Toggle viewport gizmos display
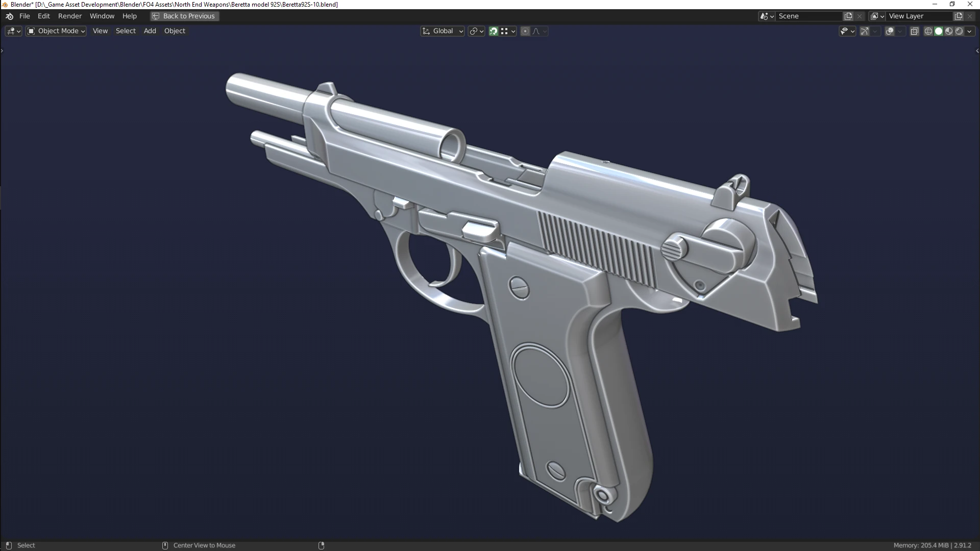Screen dimensions: 980x551 pos(865,31)
